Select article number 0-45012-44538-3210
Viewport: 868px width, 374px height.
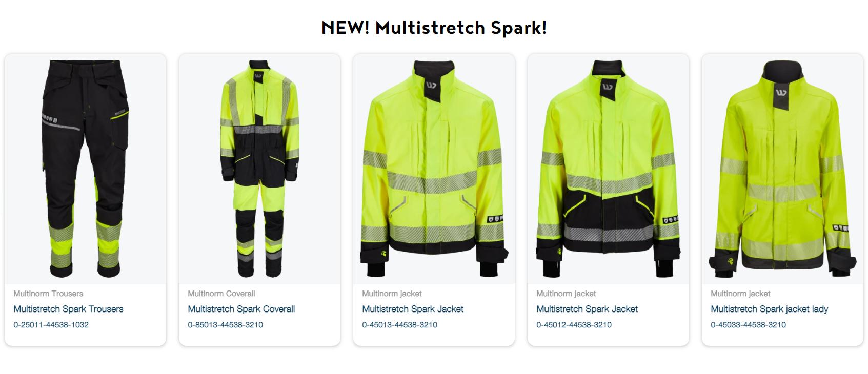[x=574, y=325]
